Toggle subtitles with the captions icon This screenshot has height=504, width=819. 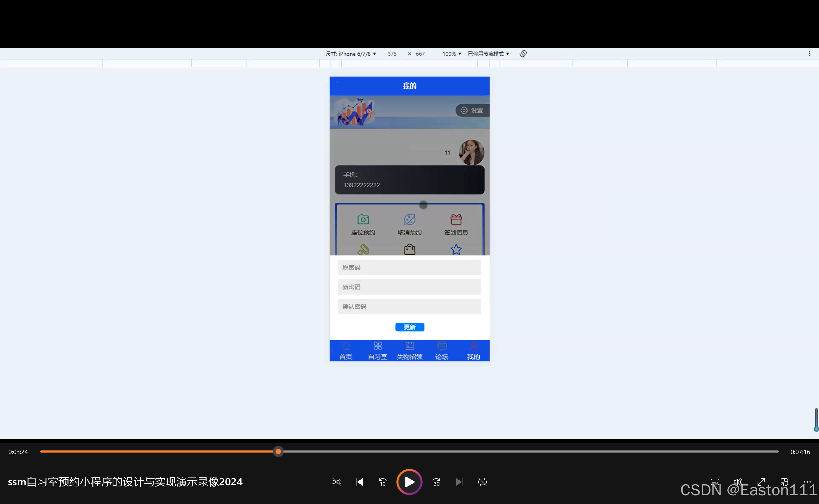pyautogui.click(x=715, y=482)
